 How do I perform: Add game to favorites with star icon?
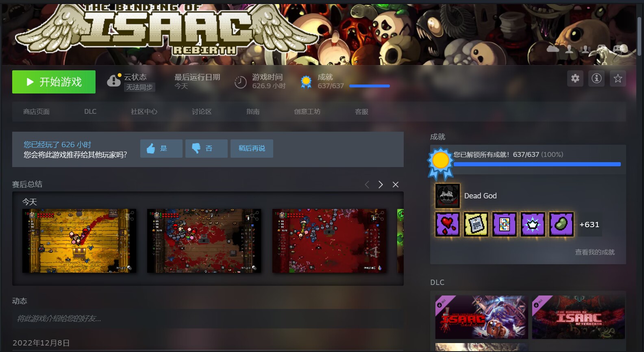(618, 78)
